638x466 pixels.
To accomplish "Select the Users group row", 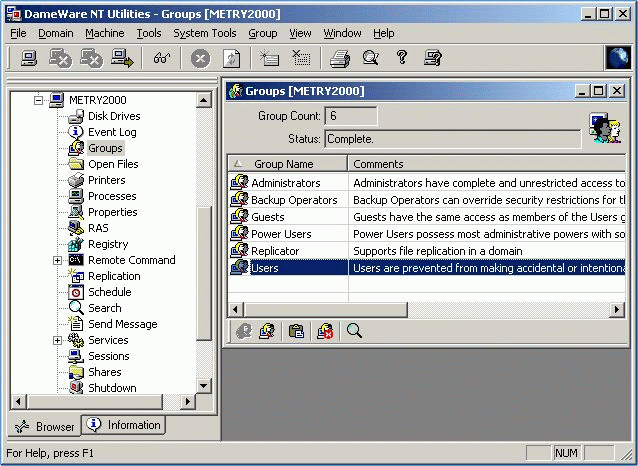I will [x=427, y=268].
